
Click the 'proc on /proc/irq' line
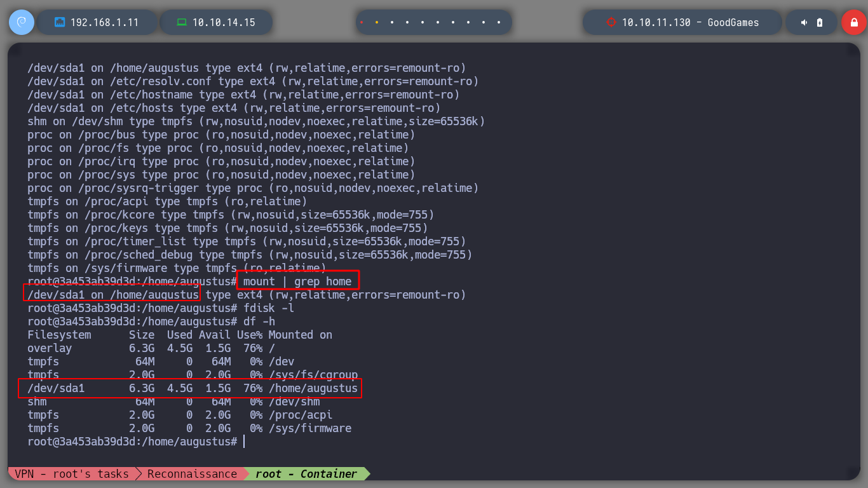(x=221, y=161)
